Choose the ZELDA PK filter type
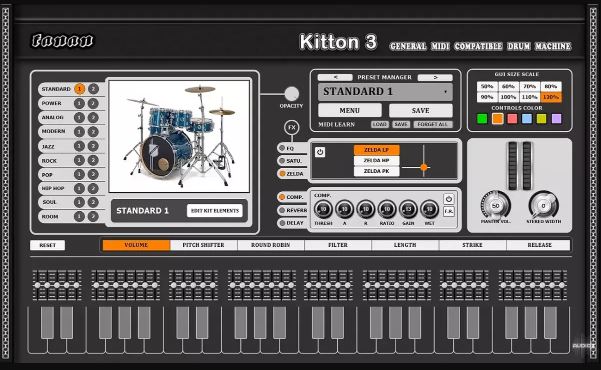Viewport: 601px width, 370px height. [x=376, y=171]
